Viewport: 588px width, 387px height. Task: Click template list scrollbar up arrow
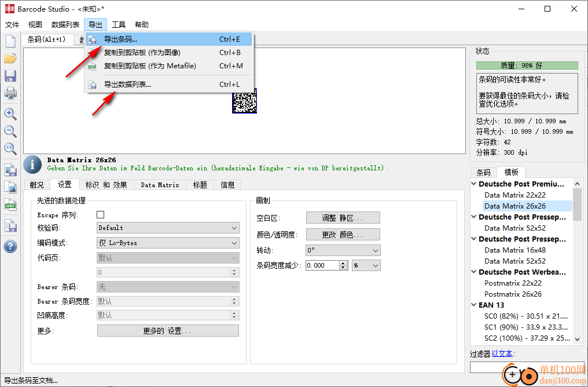point(577,184)
